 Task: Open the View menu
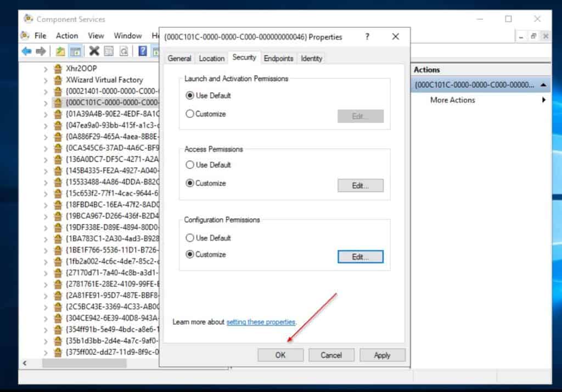tap(96, 36)
